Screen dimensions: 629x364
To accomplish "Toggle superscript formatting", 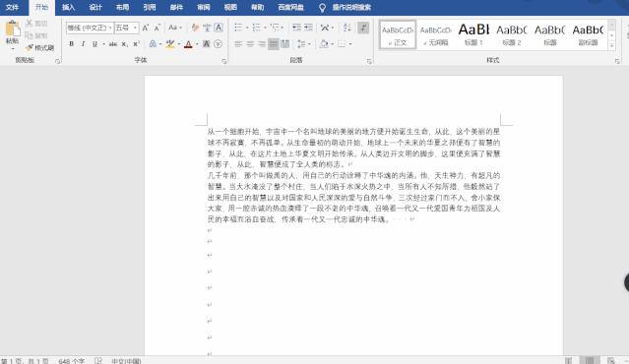I will [137, 43].
